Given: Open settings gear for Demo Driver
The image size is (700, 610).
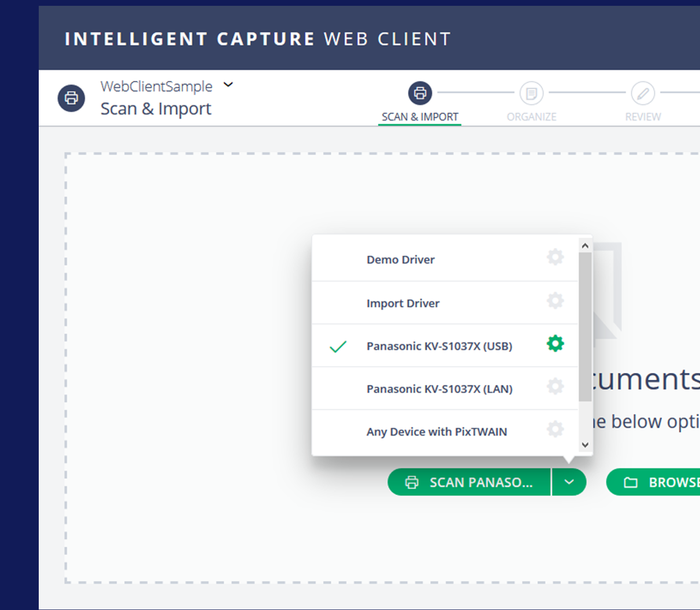Looking at the screenshot, I should click(555, 257).
